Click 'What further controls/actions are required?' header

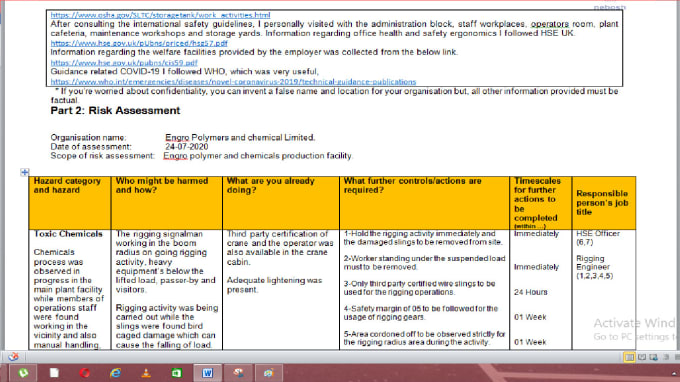[425, 203]
